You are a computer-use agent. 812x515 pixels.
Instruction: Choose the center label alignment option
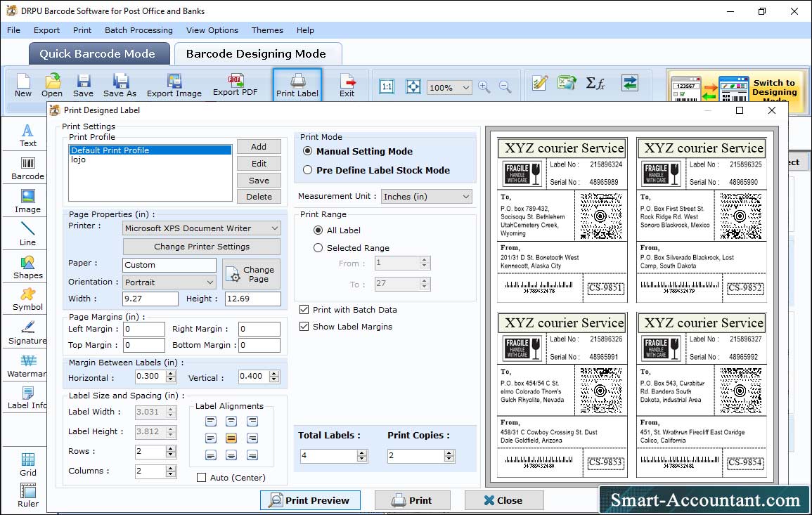pyautogui.click(x=231, y=438)
